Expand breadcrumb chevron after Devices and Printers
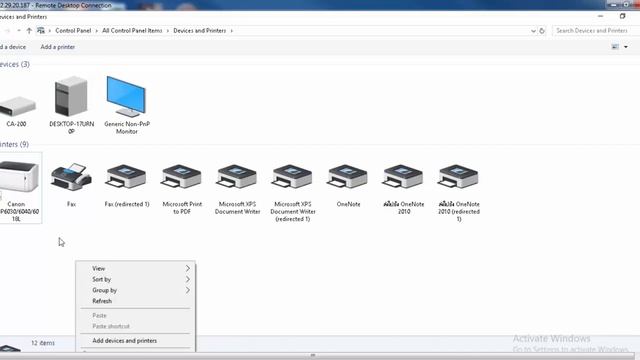Screen dimensions: 640x360 (232, 31)
